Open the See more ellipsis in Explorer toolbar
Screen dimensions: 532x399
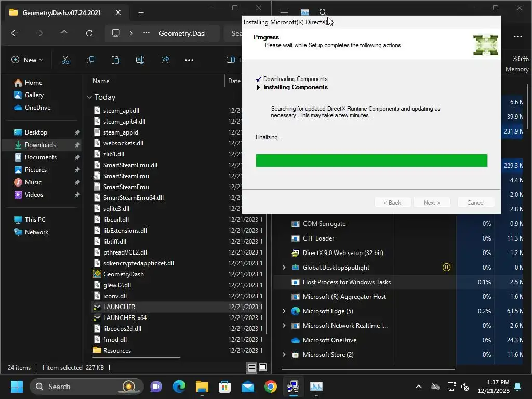click(189, 60)
